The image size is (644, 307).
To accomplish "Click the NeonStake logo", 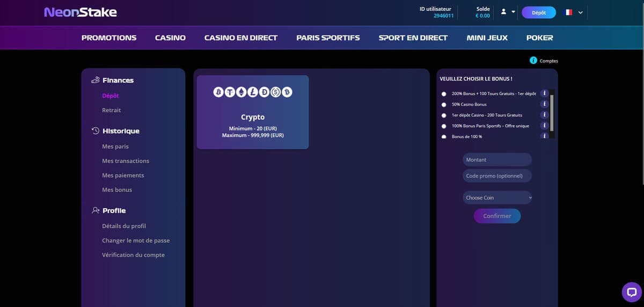I will coord(80,12).
